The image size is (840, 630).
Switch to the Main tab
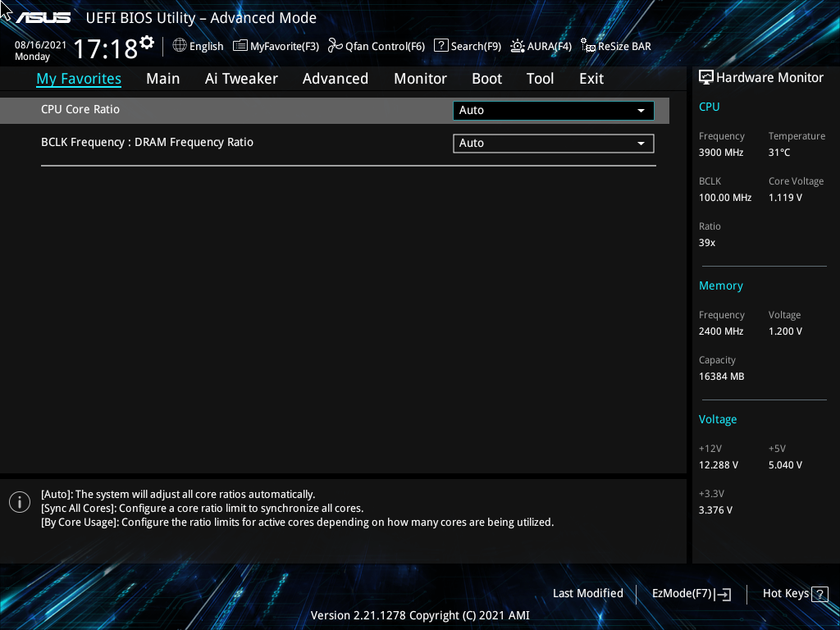(163, 79)
